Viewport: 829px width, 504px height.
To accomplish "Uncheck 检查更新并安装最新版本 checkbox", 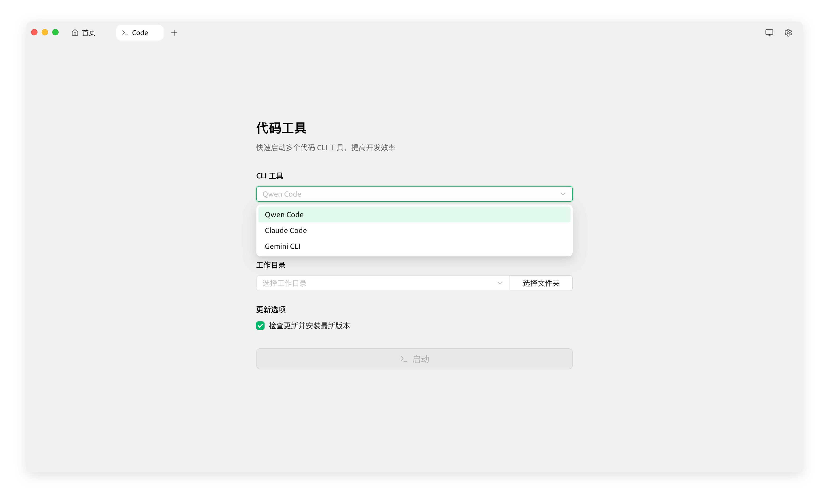I will 260,325.
